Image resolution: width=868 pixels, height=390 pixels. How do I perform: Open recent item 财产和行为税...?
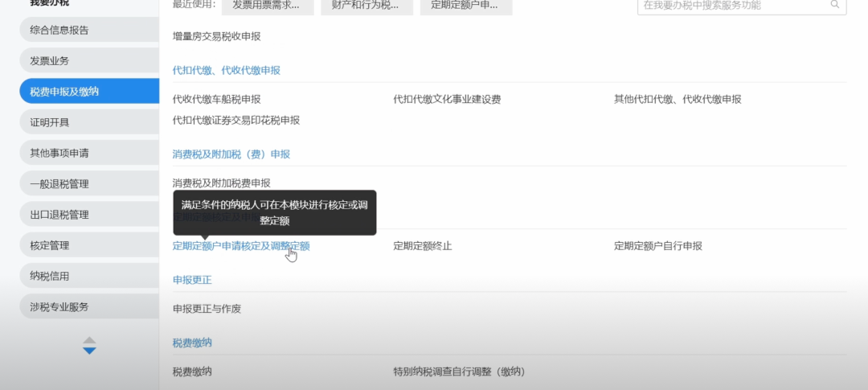367,6
